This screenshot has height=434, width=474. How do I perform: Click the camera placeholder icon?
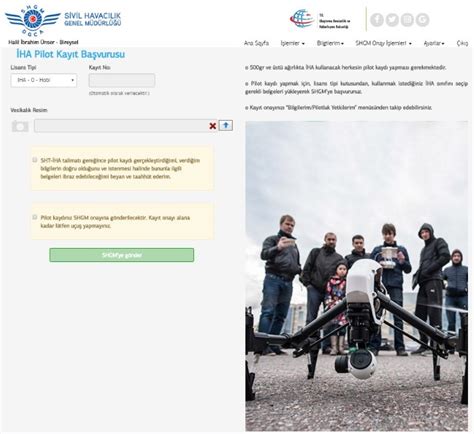coord(20,126)
